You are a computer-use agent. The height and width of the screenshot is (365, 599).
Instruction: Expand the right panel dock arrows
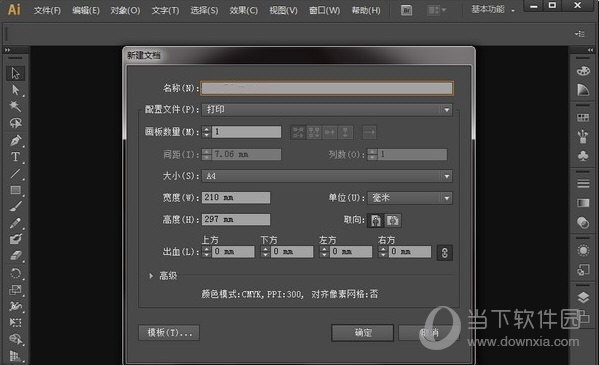tap(590, 50)
